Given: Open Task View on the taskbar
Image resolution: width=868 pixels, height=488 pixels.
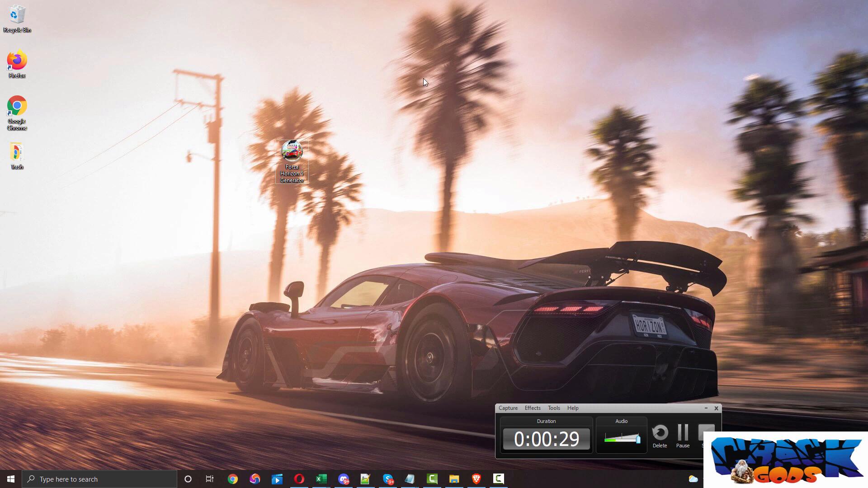Looking at the screenshot, I should (210, 479).
